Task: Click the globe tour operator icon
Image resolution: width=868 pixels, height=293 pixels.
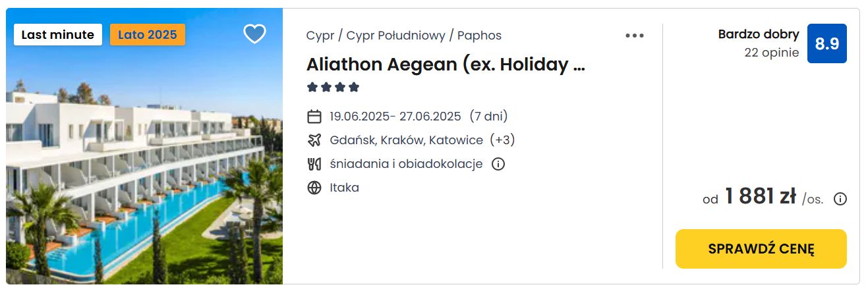Action: tap(314, 188)
